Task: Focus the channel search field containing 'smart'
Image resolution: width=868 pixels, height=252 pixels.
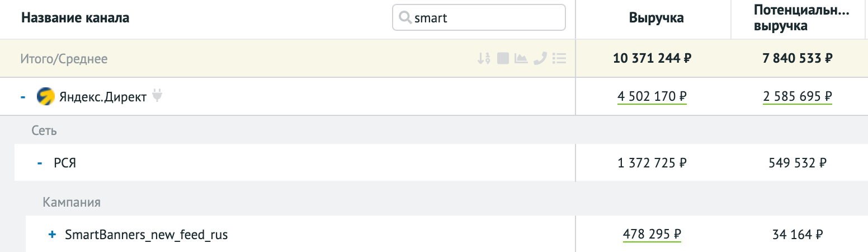Action: (x=487, y=18)
